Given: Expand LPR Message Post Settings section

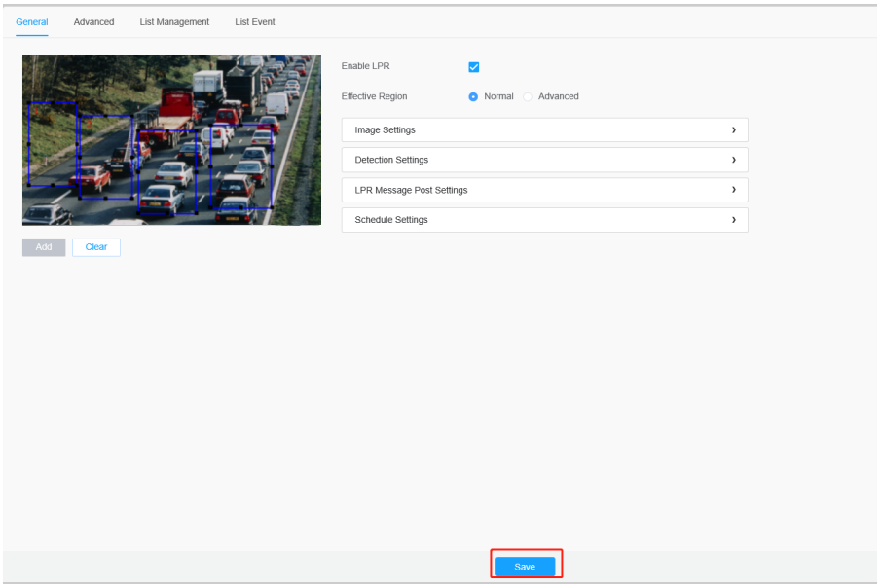Looking at the screenshot, I should click(x=544, y=190).
